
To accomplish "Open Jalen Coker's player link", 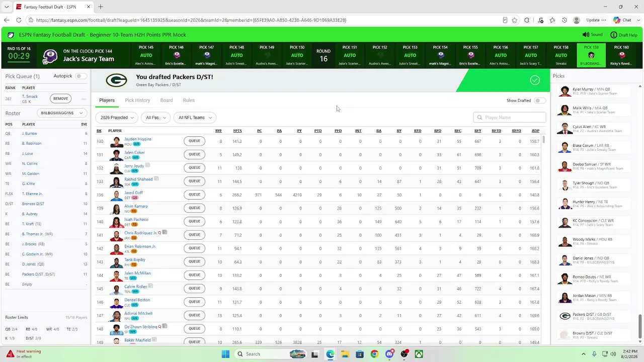I will 134,152.
